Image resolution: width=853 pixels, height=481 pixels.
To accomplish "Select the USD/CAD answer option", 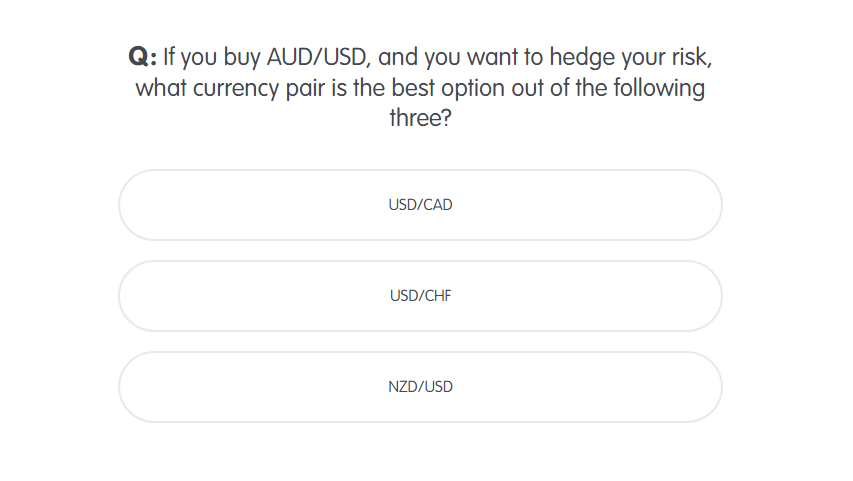I will pyautogui.click(x=420, y=205).
